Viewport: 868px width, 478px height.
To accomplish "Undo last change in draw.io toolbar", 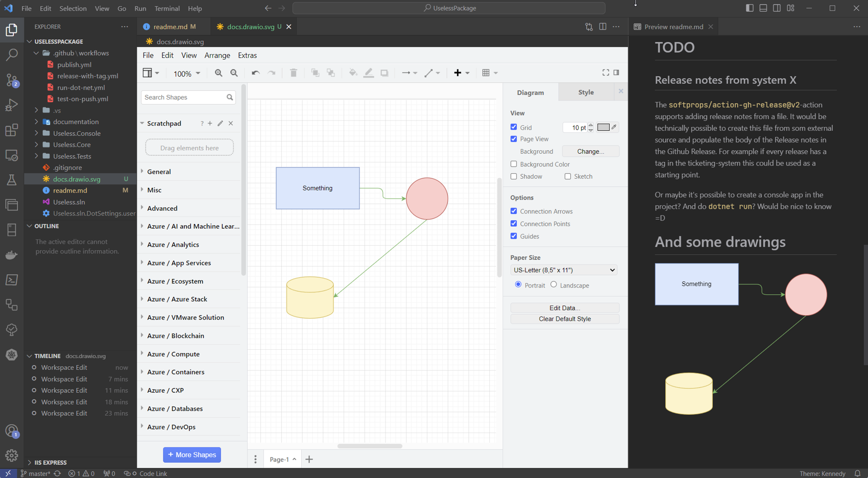I will pyautogui.click(x=255, y=73).
